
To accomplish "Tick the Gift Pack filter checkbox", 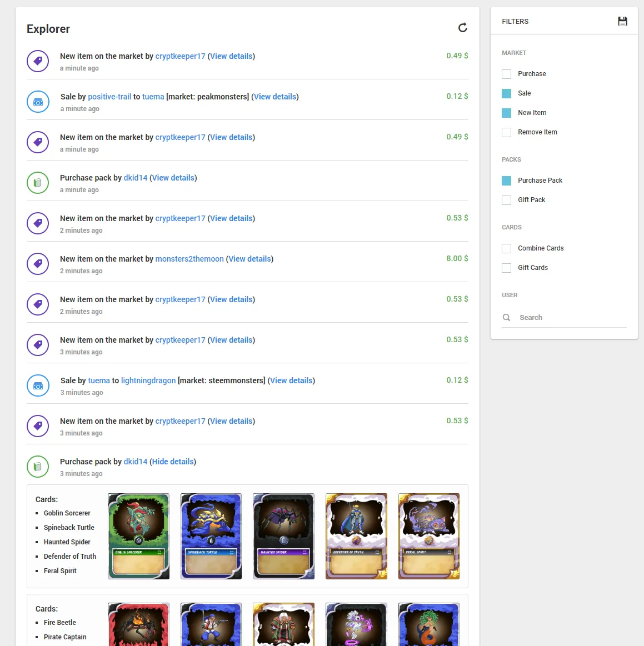I will coord(506,200).
